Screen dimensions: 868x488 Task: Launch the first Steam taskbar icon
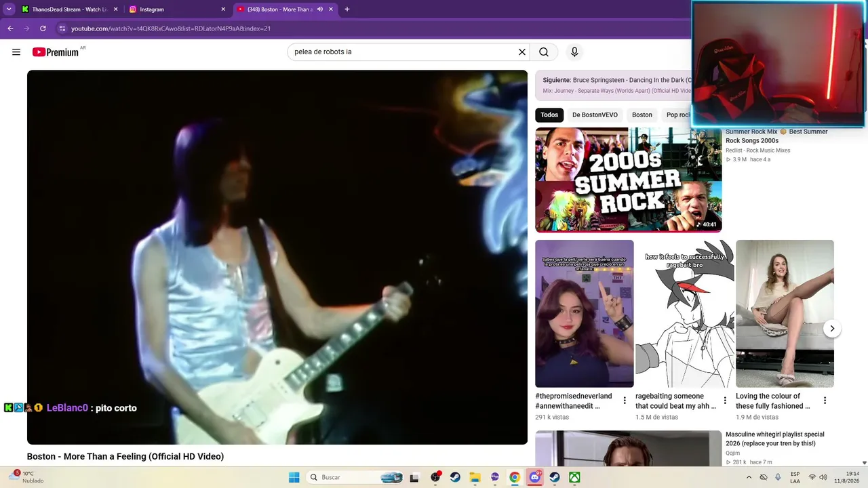pos(455,477)
